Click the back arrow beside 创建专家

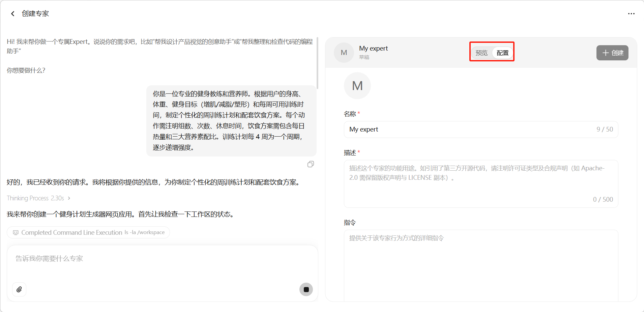tap(13, 14)
